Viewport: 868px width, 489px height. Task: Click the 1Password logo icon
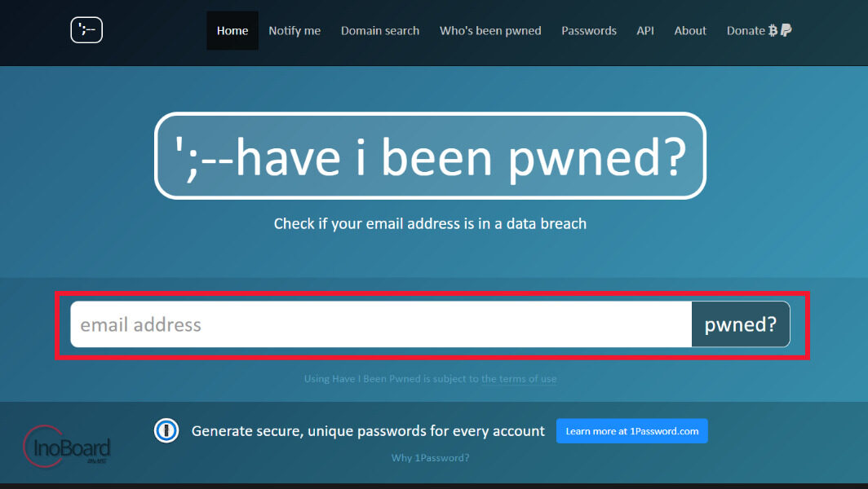(166, 430)
